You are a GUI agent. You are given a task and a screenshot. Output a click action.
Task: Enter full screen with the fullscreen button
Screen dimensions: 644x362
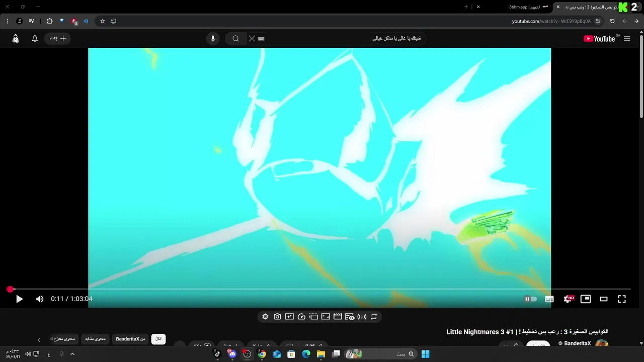622,299
